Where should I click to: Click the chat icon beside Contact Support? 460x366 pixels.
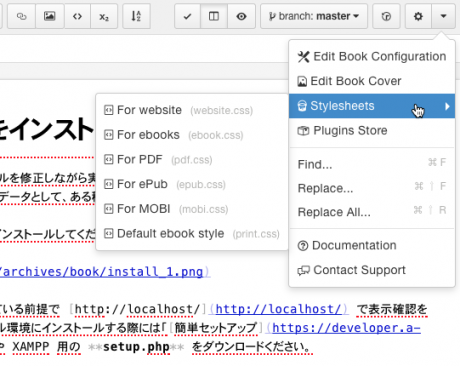coord(303,270)
